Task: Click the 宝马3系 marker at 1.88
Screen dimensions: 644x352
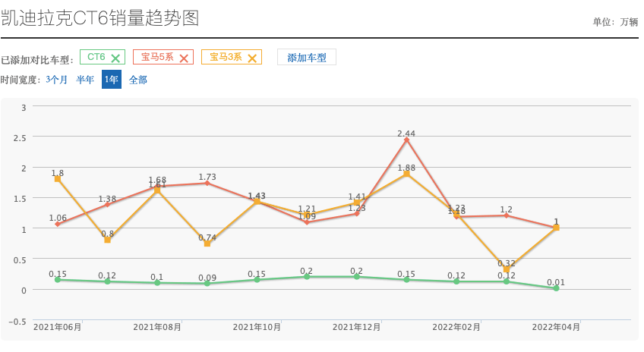Action: coord(406,174)
